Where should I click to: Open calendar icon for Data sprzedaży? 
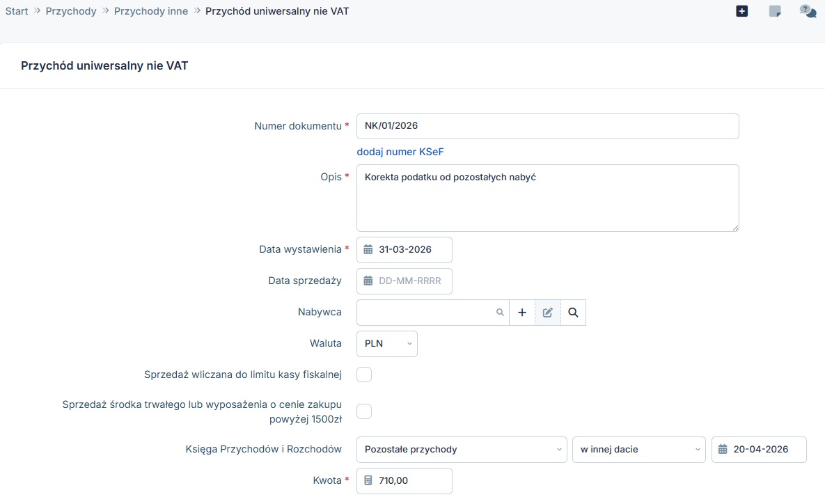coord(368,281)
